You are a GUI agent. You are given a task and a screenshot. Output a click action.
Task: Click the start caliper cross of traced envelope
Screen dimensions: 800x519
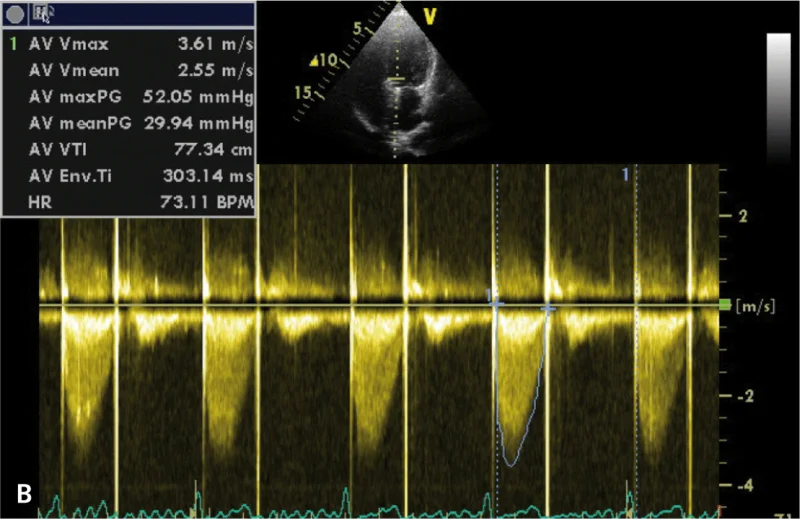496,304
